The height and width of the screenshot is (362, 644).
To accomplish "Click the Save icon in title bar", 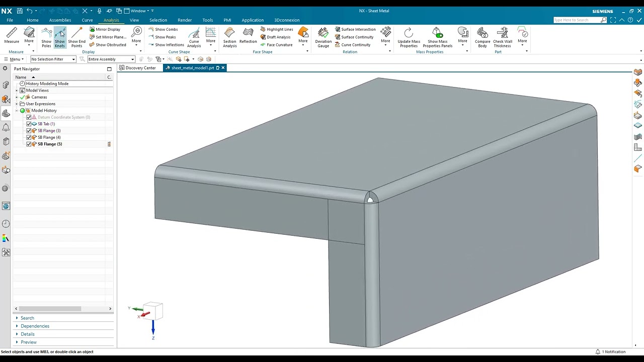I will tap(20, 11).
